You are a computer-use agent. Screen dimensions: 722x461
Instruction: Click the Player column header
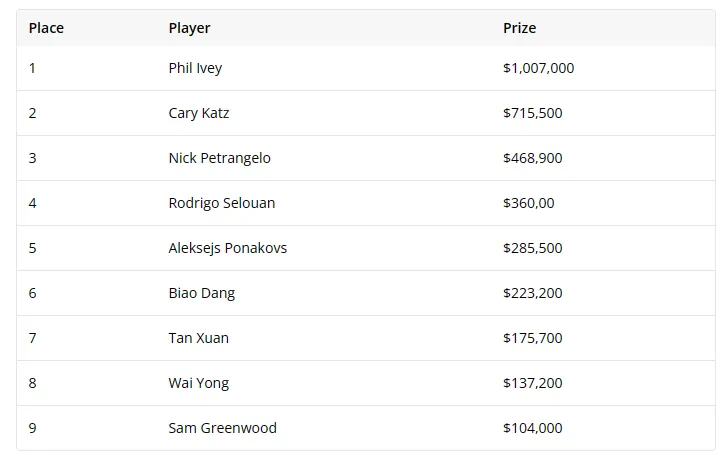point(189,28)
